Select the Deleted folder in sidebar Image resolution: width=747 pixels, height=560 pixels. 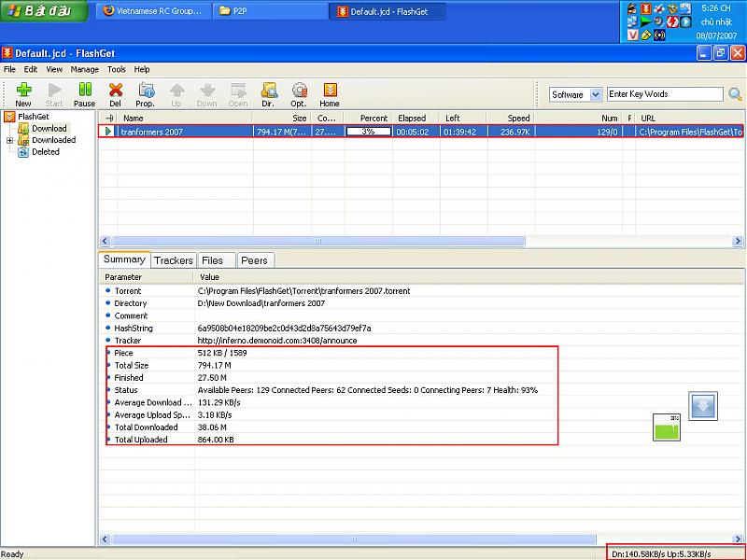[x=45, y=152]
